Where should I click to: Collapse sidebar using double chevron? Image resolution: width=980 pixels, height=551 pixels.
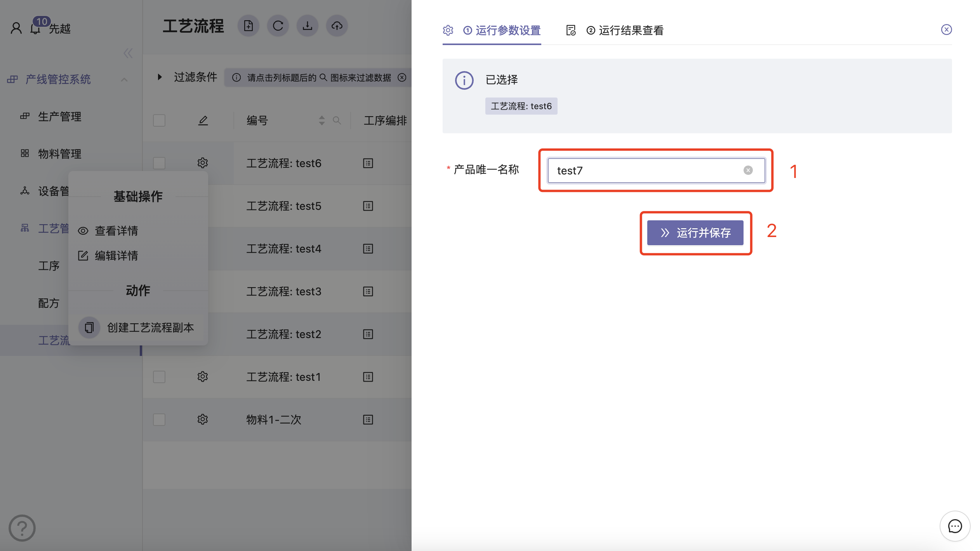tap(128, 53)
